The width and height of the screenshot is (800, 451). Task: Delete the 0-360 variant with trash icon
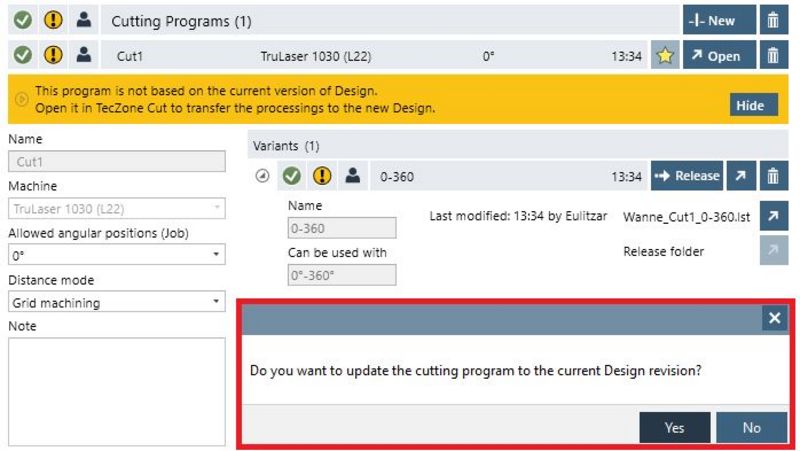pos(772,176)
